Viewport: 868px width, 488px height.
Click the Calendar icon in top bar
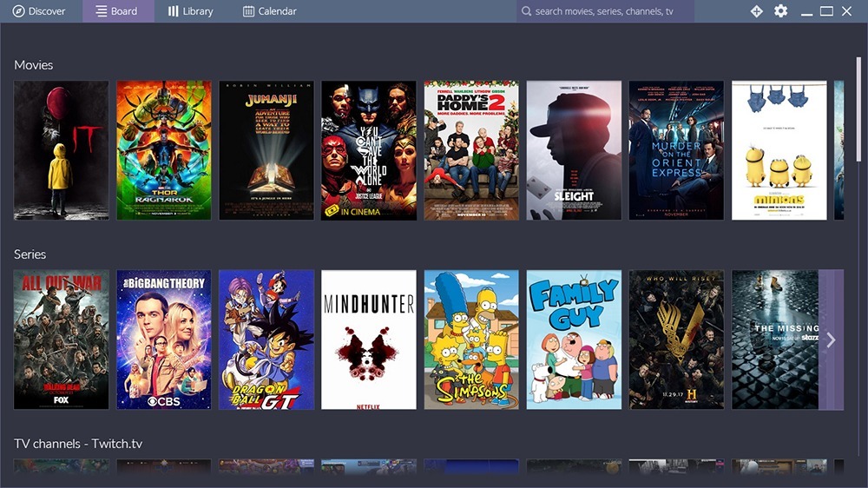pyautogui.click(x=249, y=11)
